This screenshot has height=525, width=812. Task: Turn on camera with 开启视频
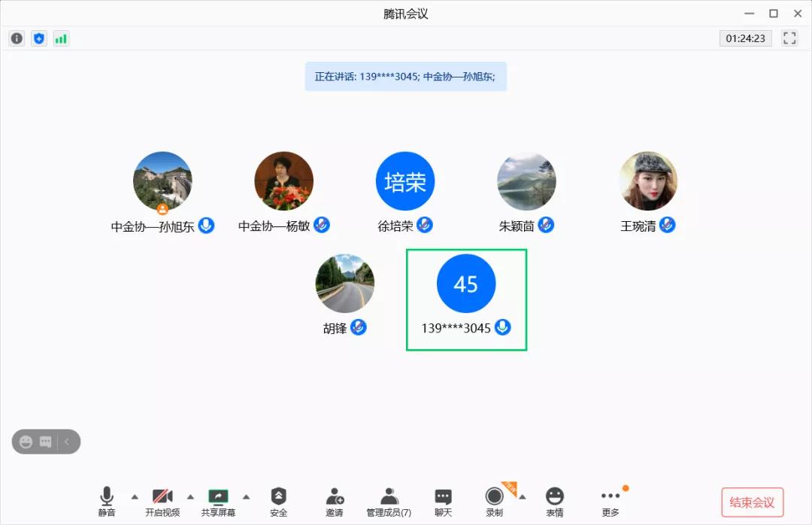(x=162, y=502)
